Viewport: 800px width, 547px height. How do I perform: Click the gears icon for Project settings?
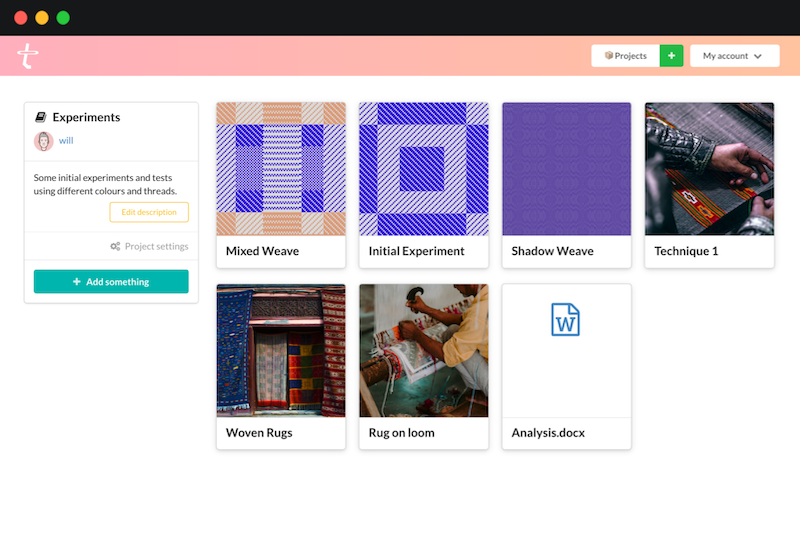(115, 246)
